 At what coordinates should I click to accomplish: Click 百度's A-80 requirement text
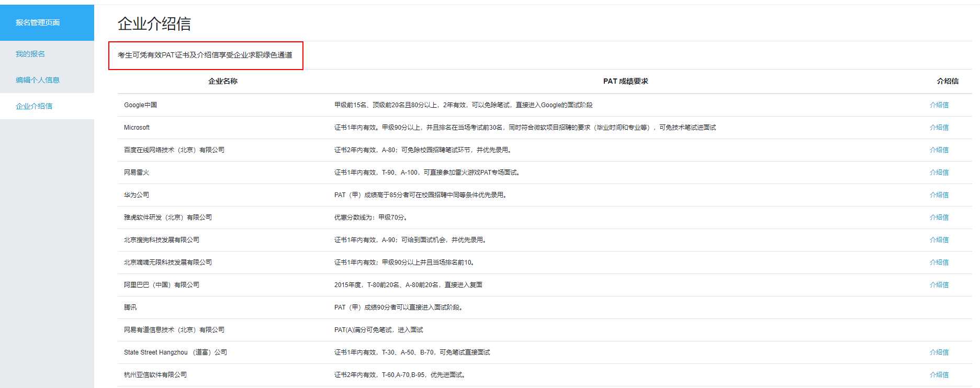coord(424,150)
